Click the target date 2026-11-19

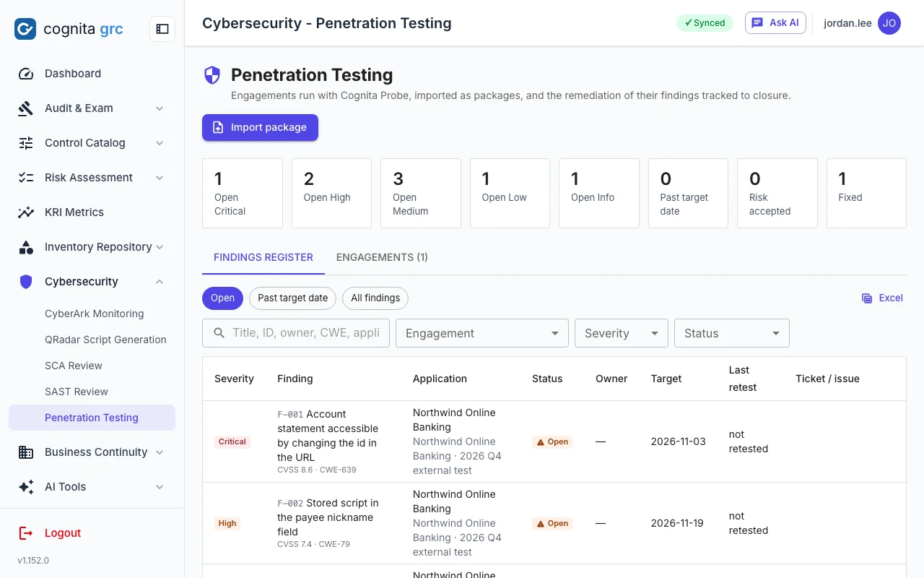tap(677, 523)
